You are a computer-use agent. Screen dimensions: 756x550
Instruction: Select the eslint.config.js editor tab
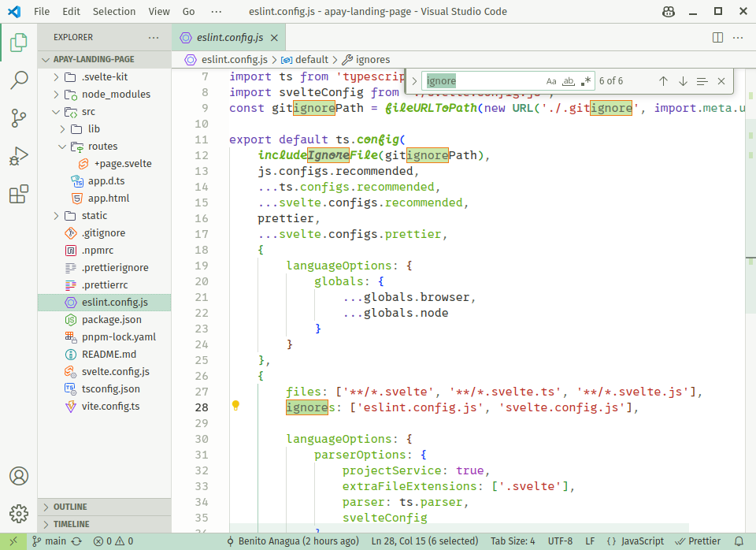(x=229, y=38)
